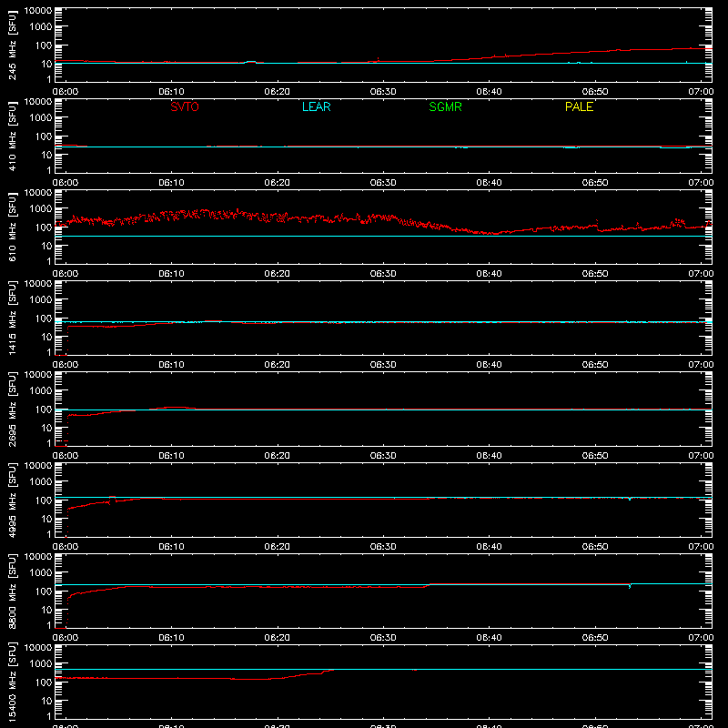Click the 10000 y-axis value on 245 MHz plot
Viewport: 728px width, 728px height.
tap(38, 11)
